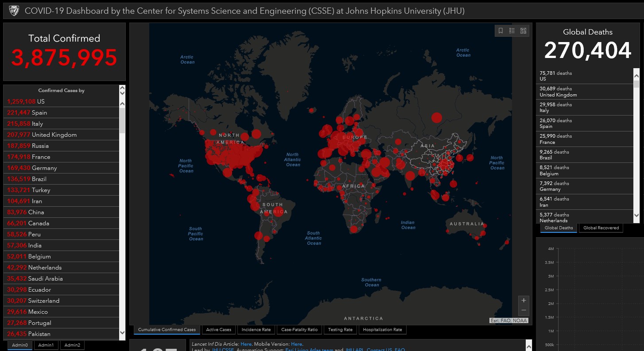Select United Kingdom confirmed cases row

[61, 135]
